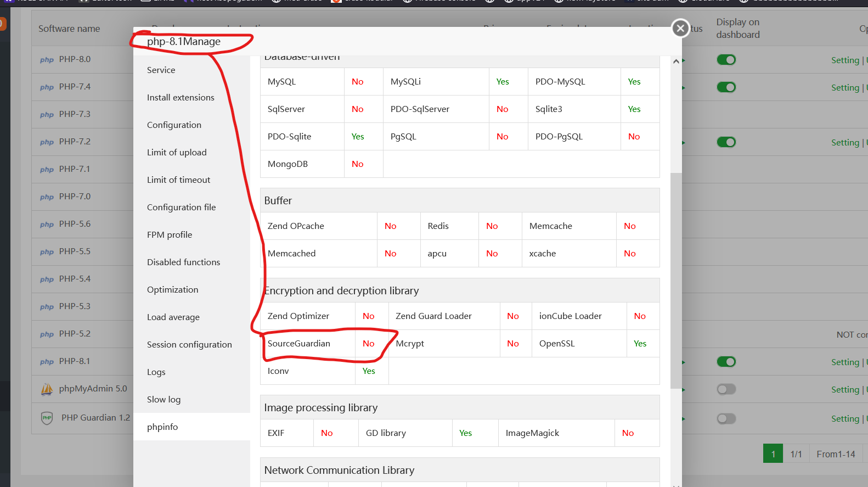Toggle dashboard display for PHP-7.4

[726, 87]
